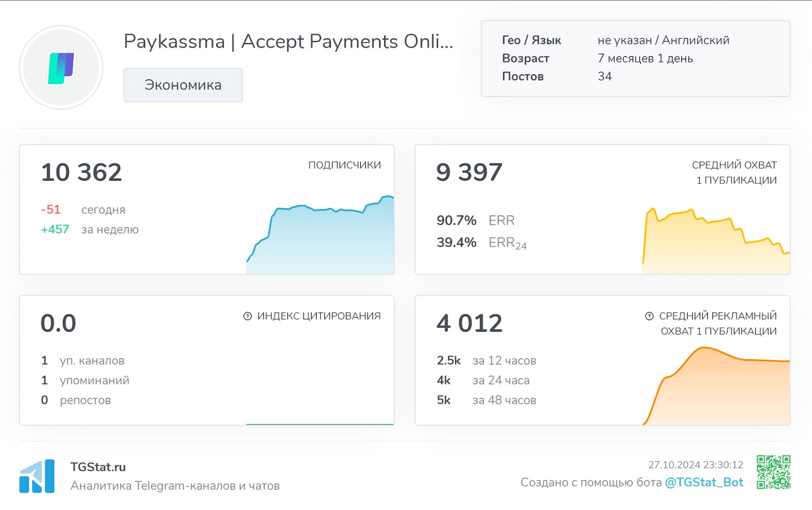Click Аналитика Telegram-каналов и чатов tagline

tap(175, 486)
